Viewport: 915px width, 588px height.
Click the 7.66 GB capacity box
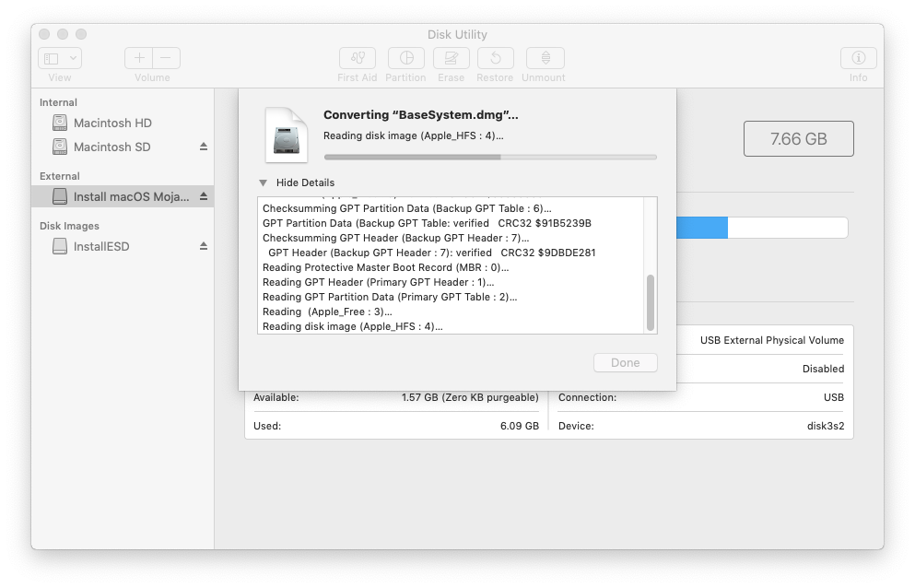798,139
